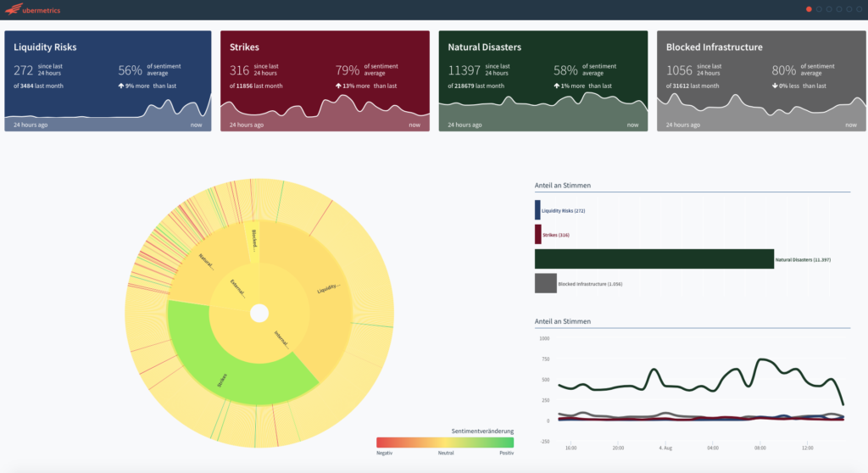Click the 79% sentiment value

347,70
